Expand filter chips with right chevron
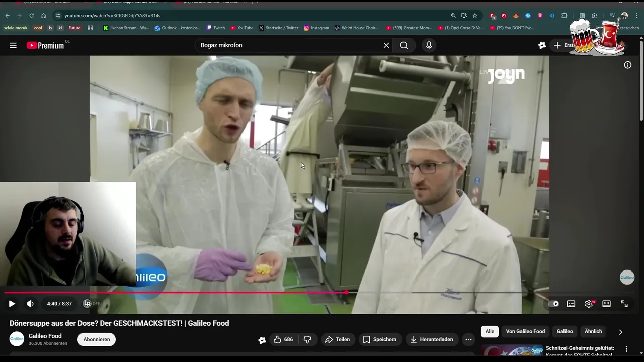The image size is (644, 362). pos(620,332)
